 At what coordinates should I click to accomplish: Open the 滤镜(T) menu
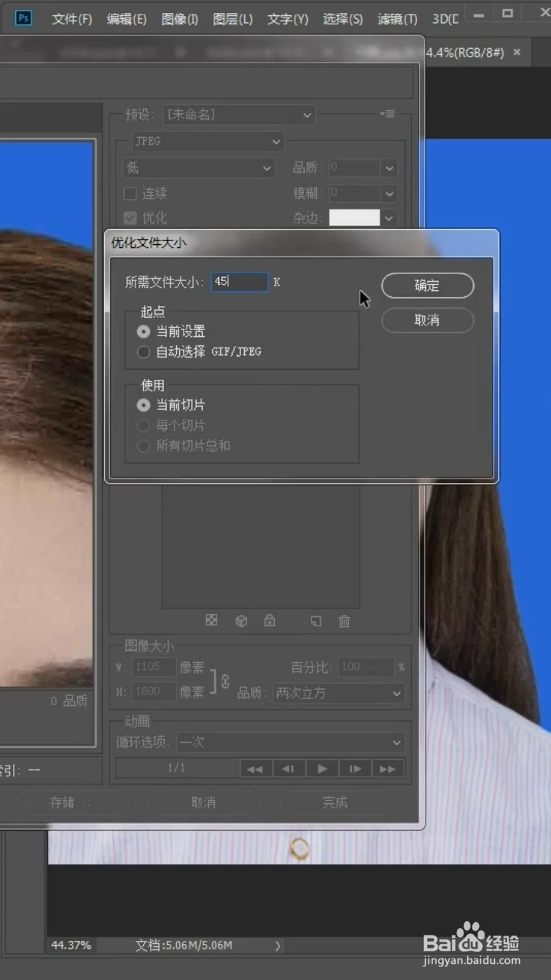click(397, 19)
